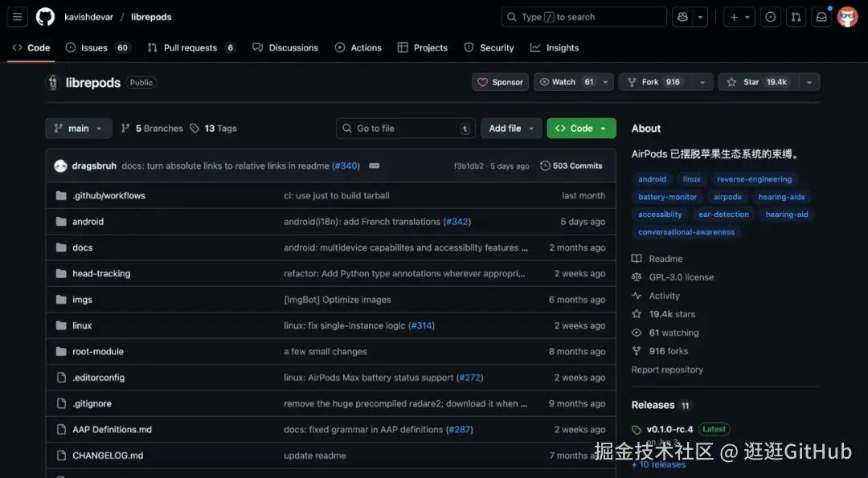Expand commit message ellipsis details

[x=375, y=166]
